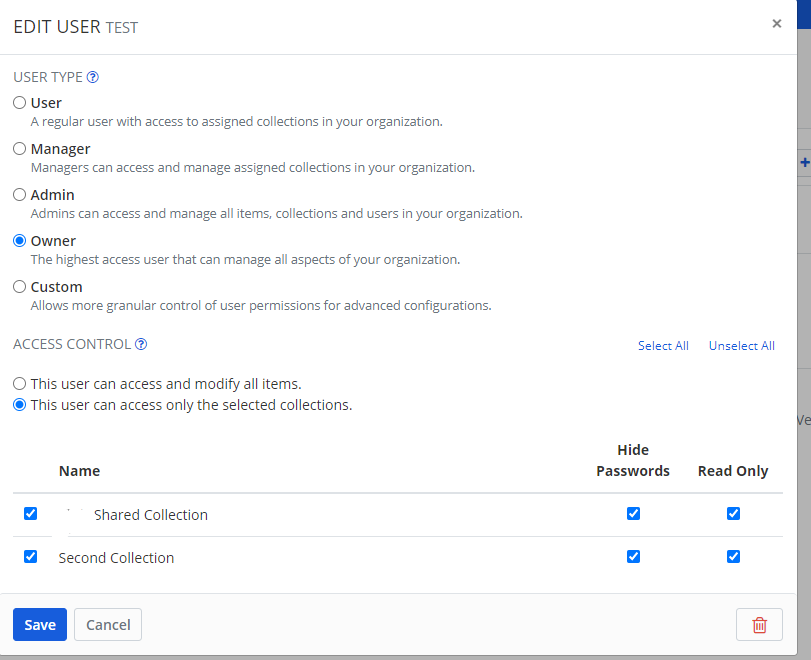Click the Shared Collection name text
811x660 pixels.
[x=151, y=515]
